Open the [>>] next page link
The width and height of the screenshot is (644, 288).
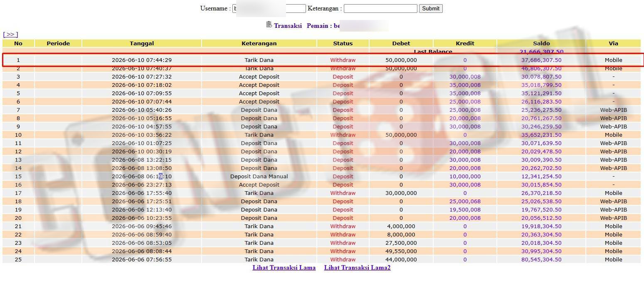pos(10,34)
